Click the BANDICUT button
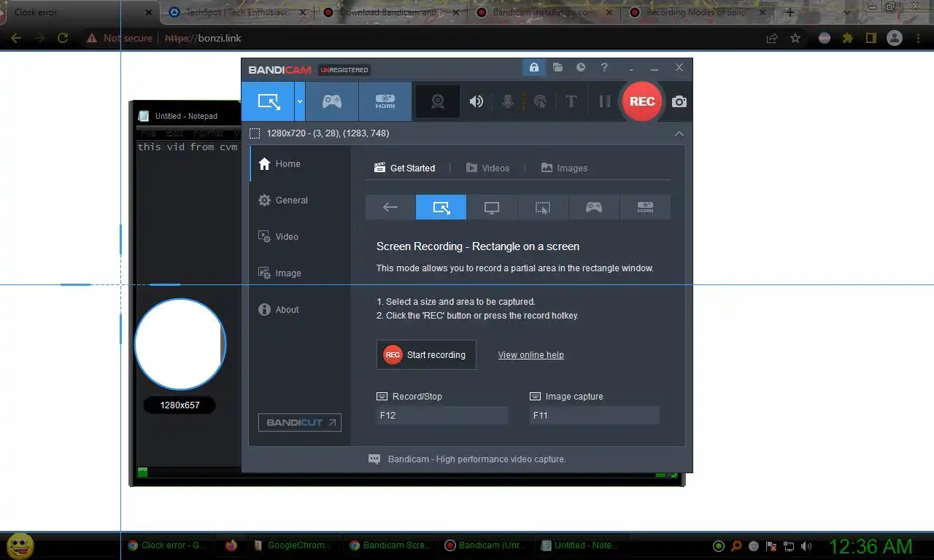934x560 pixels. (x=300, y=422)
